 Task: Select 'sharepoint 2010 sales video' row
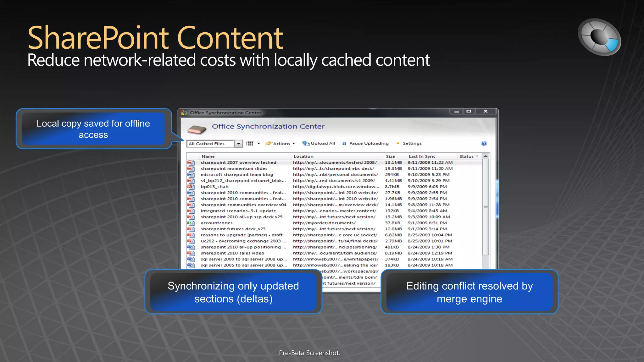pyautogui.click(x=334, y=253)
